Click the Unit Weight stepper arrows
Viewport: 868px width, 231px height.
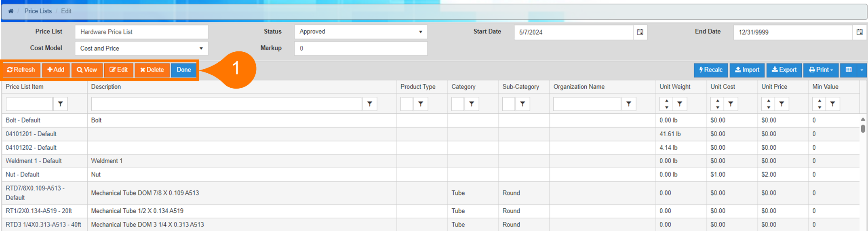666,104
